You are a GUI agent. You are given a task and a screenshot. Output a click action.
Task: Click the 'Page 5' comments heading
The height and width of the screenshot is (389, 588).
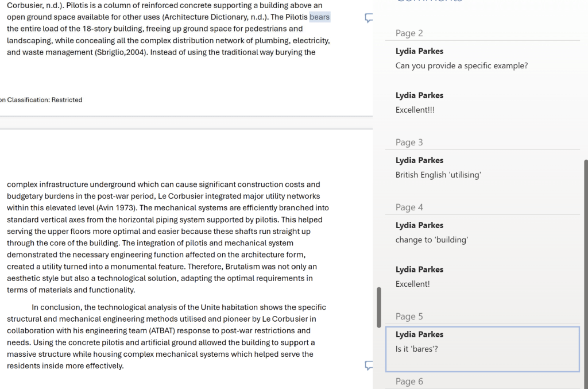409,316
